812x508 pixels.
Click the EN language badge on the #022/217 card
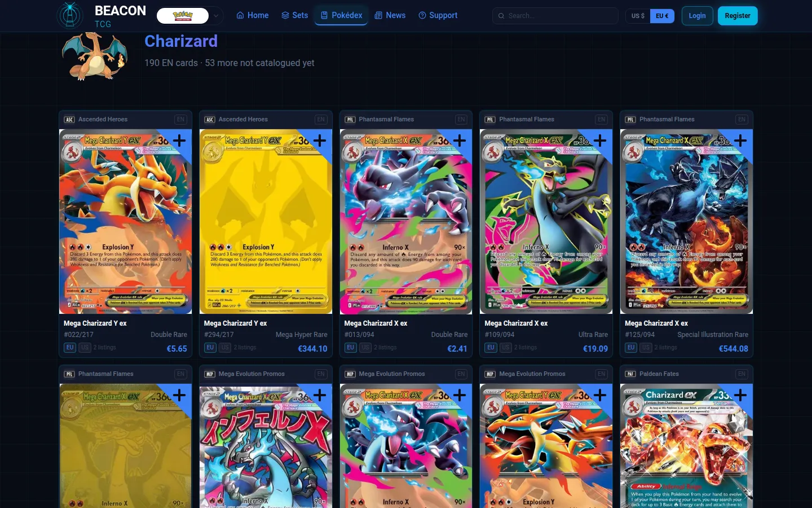pyautogui.click(x=180, y=120)
